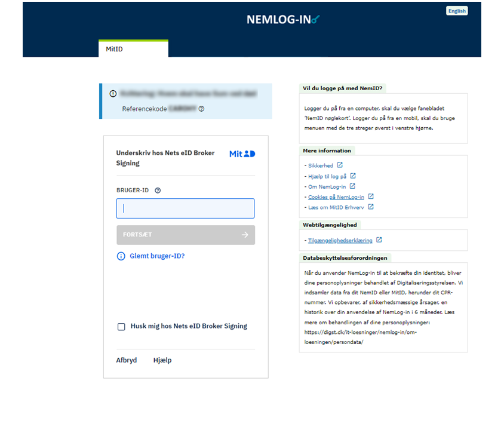
Task: Open the Hjælp link at form bottom
Action: point(162,360)
